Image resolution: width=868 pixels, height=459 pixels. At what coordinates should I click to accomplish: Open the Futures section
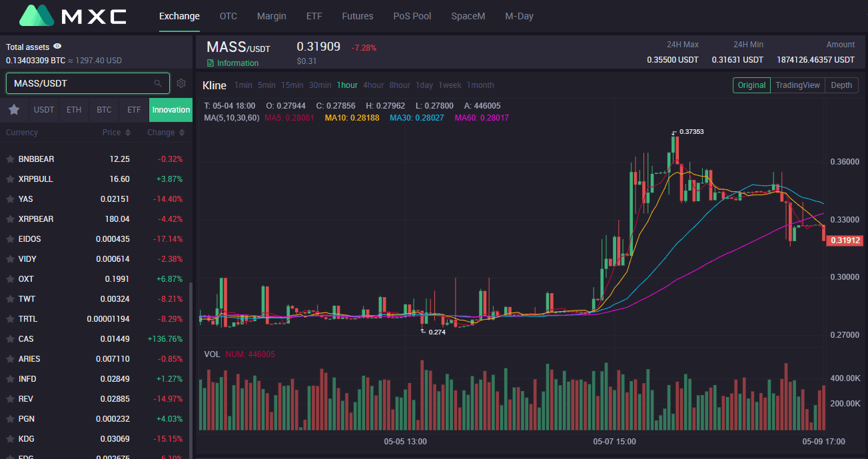(x=358, y=16)
